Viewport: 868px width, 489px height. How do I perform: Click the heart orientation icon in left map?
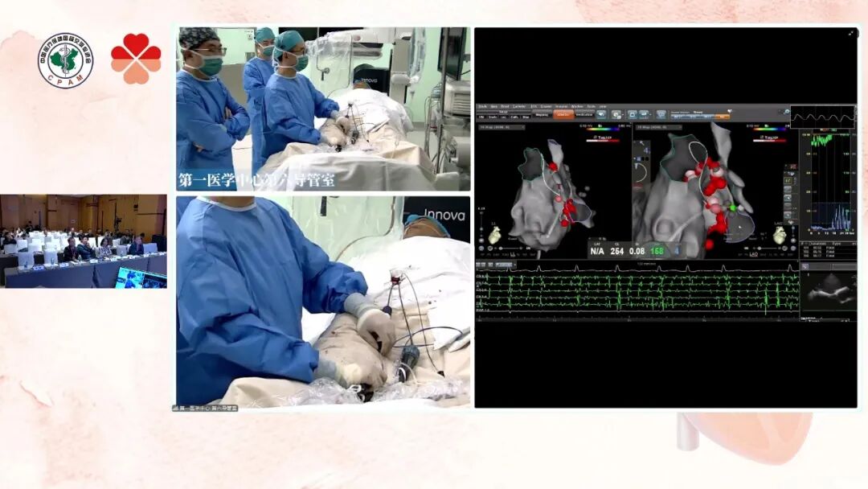click(494, 235)
